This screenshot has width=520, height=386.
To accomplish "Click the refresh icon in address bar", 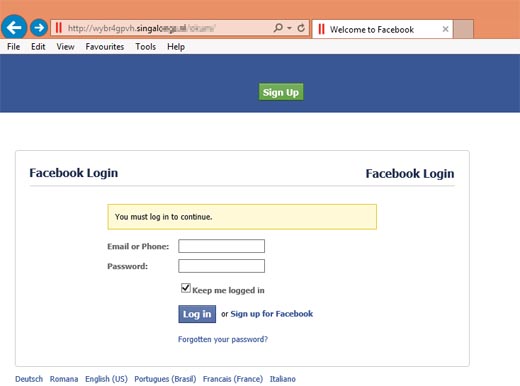I will point(301,28).
